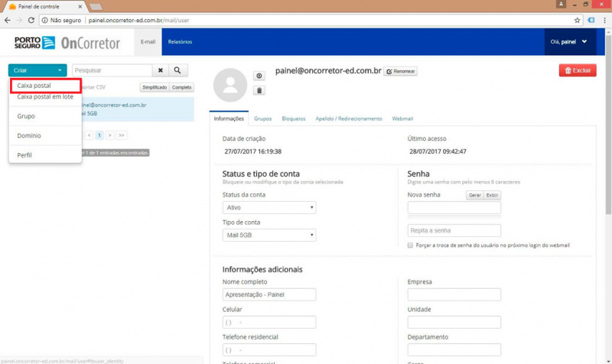The width and height of the screenshot is (612, 364).
Task: Select the painel@oncorretor-ed.com.br list entry
Action: point(138,109)
